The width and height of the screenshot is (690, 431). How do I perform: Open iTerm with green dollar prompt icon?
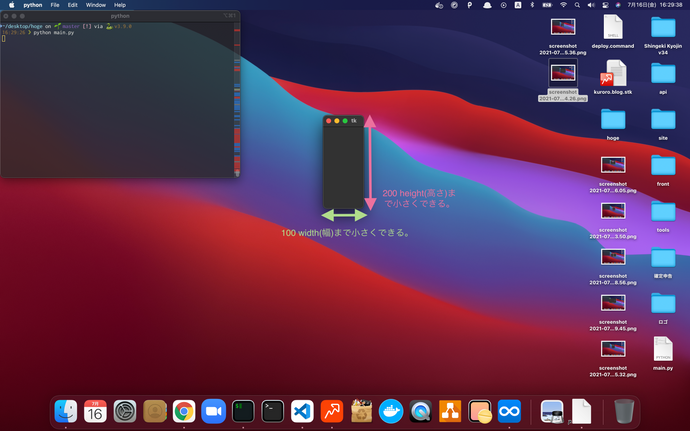pos(243,411)
